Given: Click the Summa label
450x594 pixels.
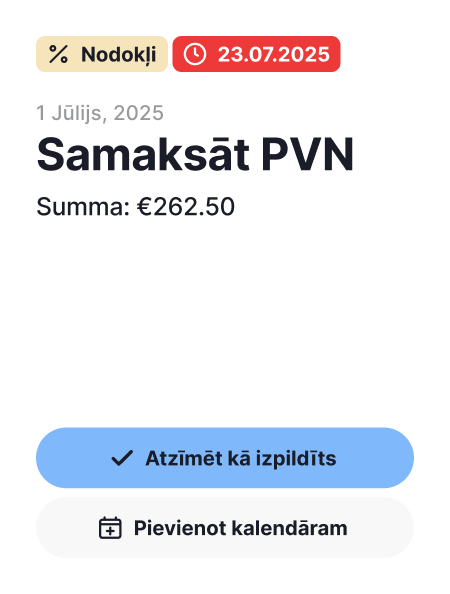Looking at the screenshot, I should coord(83,207).
